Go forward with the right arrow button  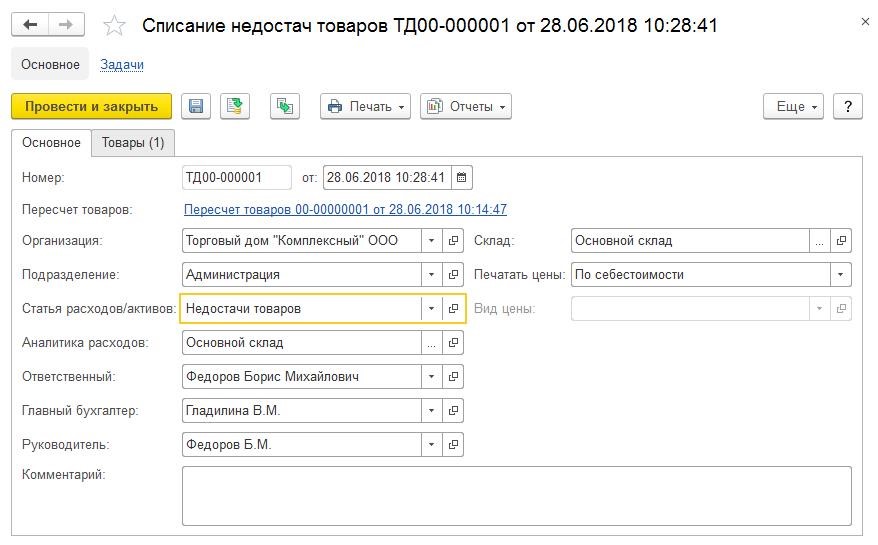[66, 25]
